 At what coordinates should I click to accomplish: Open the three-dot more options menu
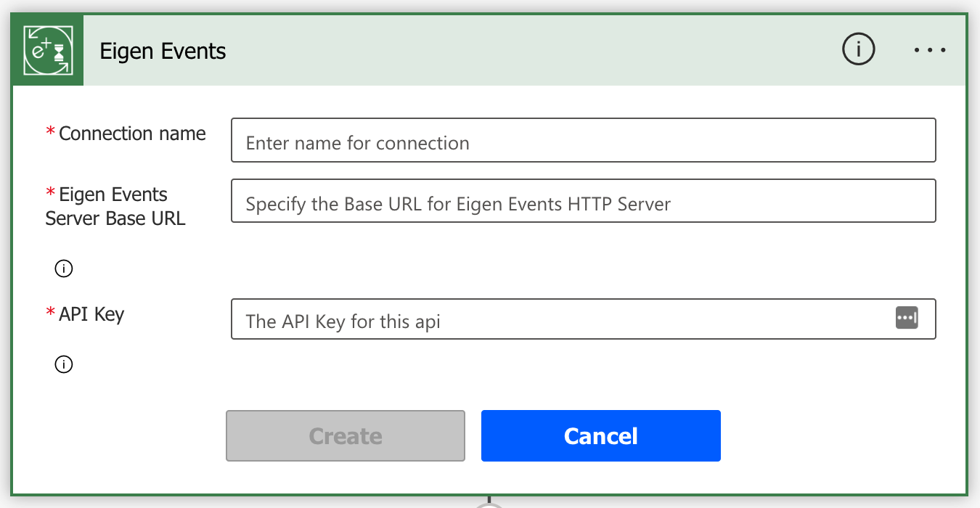930,50
